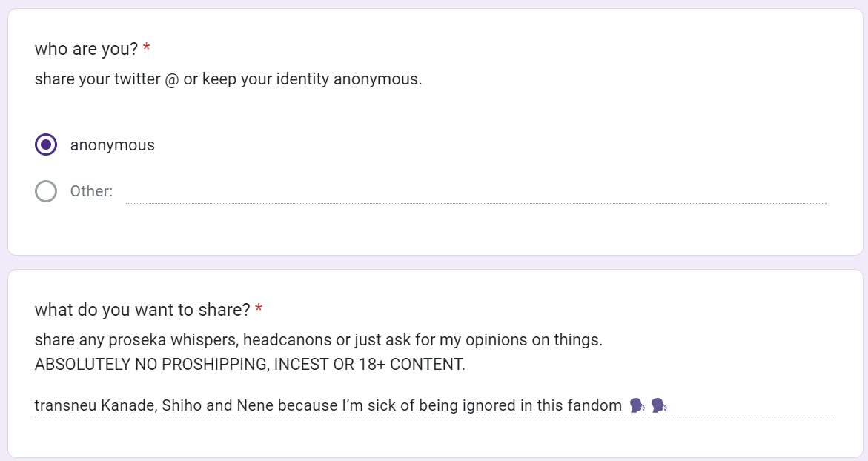Viewport: 868px width, 461px height.
Task: Click the second speaking head emoji
Action: (659, 405)
